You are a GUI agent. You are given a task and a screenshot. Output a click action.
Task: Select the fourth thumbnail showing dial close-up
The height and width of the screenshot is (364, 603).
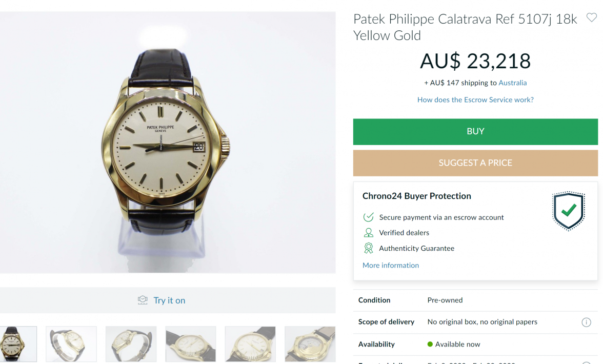(191, 344)
